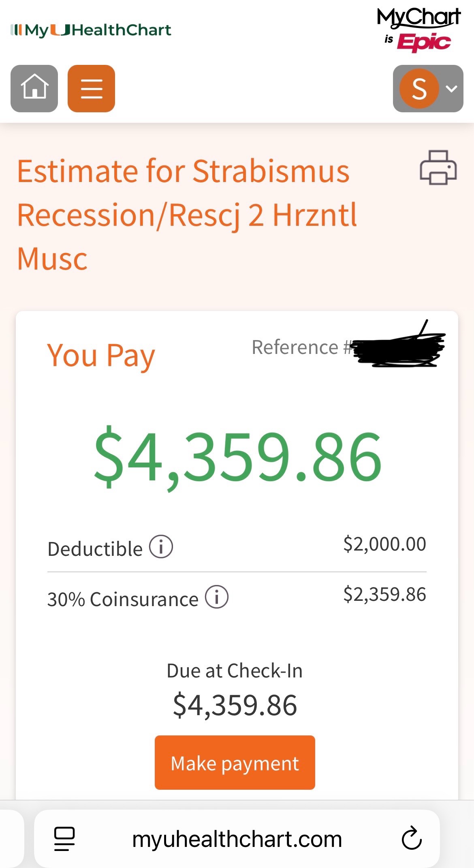
Task: Go to the MyChart home page icon
Action: pyautogui.click(x=34, y=88)
